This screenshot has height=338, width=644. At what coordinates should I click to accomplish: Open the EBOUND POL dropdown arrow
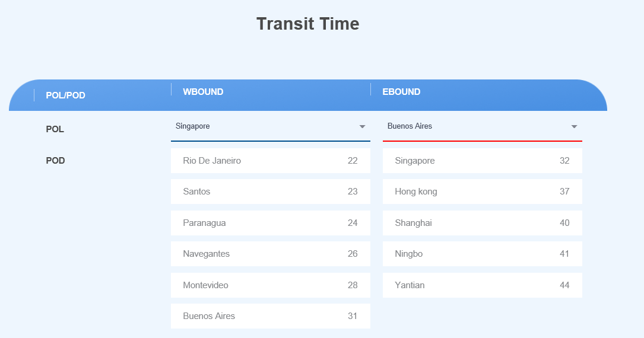click(x=574, y=126)
